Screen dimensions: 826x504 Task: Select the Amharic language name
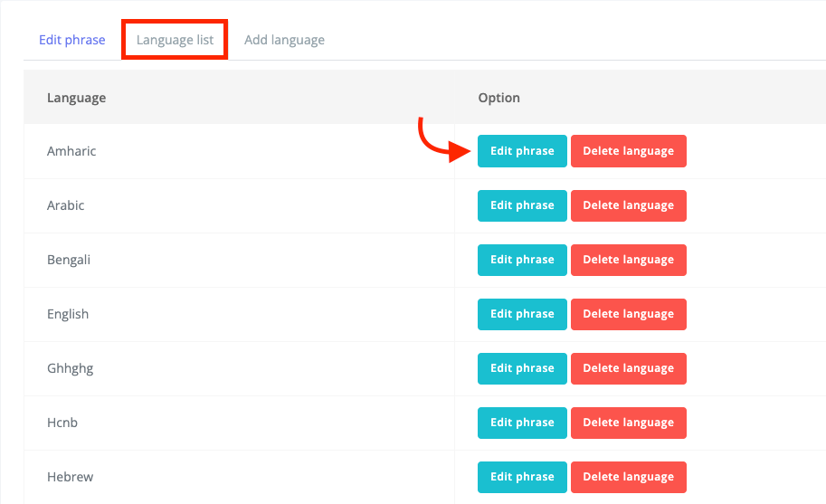(x=71, y=151)
